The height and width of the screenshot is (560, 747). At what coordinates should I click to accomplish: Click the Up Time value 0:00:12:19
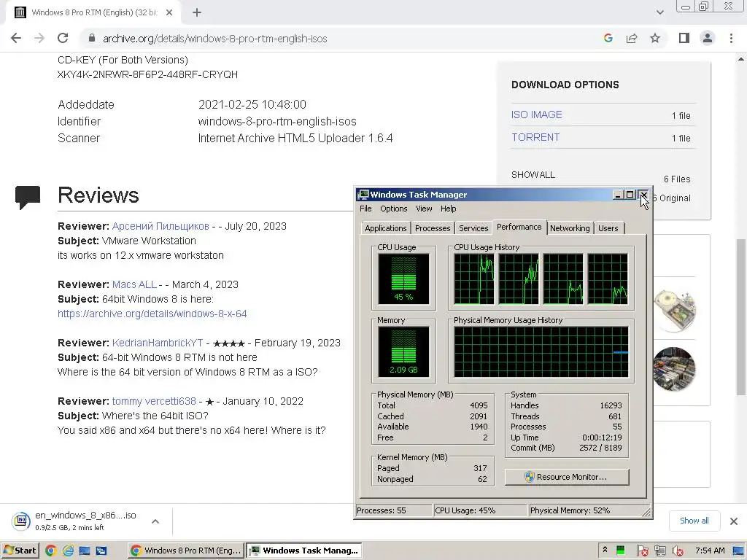pos(602,437)
